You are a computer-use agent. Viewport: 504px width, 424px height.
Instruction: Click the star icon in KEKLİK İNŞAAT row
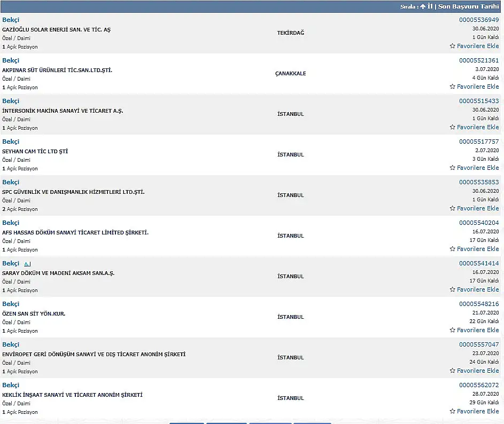coord(452,411)
